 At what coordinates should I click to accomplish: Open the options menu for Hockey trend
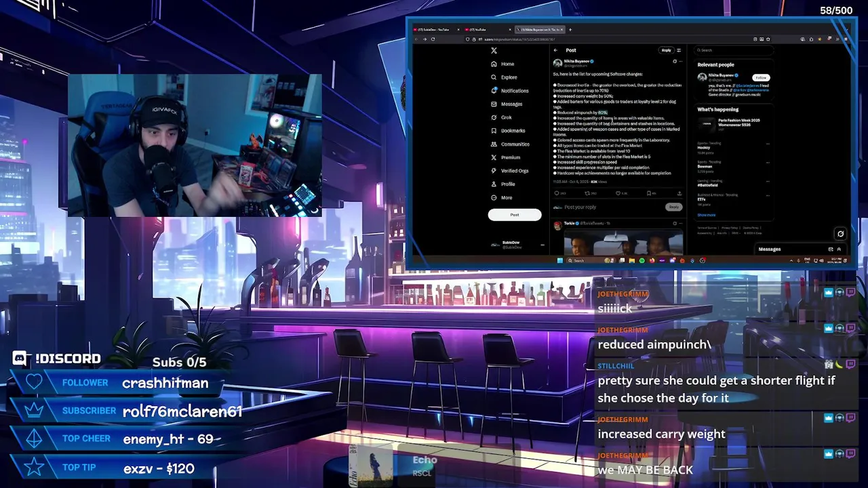768,144
